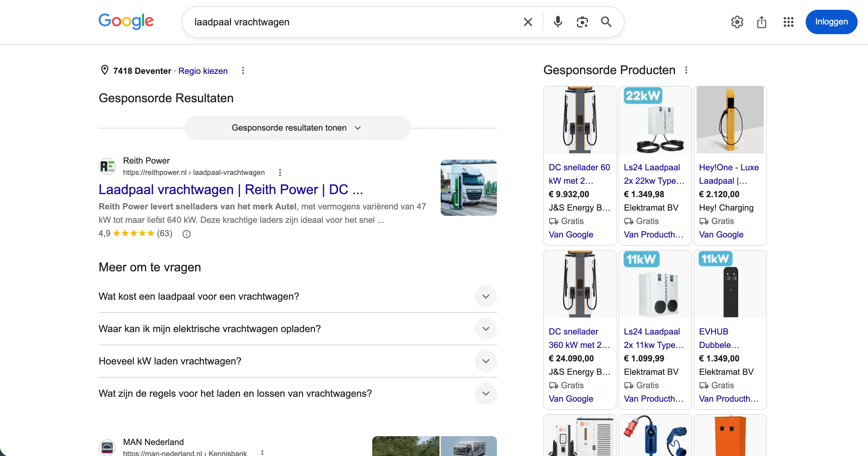Open Ls24 Laadpaal 2x 22kw product link

pyautogui.click(x=654, y=174)
